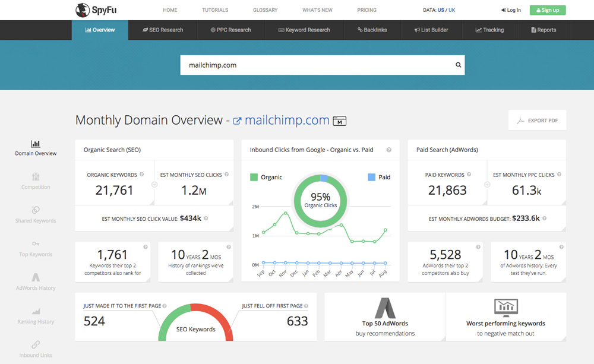
Task: Click help icon next to Organic Keywords
Action: (142, 174)
